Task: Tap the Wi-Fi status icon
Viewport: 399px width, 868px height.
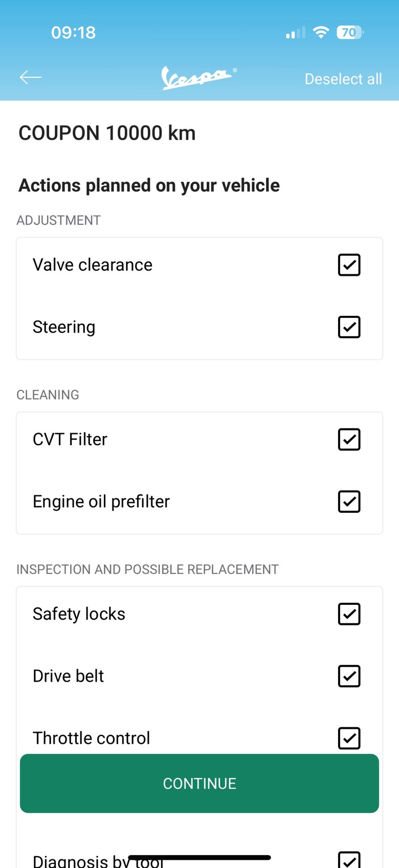Action: (x=321, y=32)
